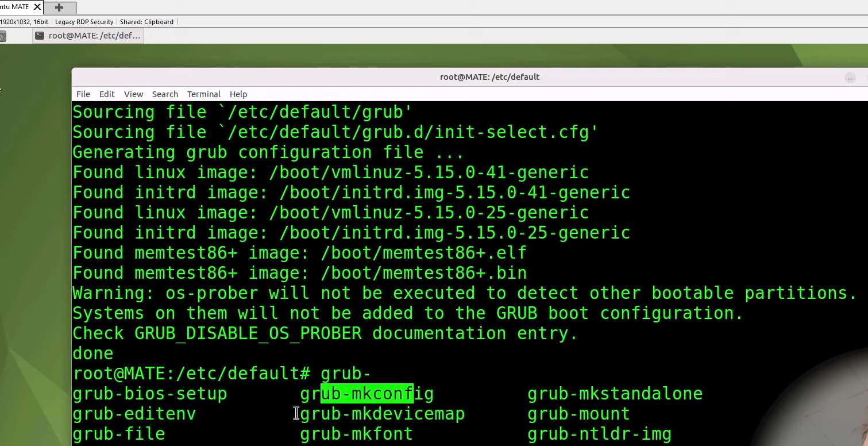Image resolution: width=868 pixels, height=446 pixels.
Task: Click the terminal icon in the taskbar entry
Action: [39, 35]
